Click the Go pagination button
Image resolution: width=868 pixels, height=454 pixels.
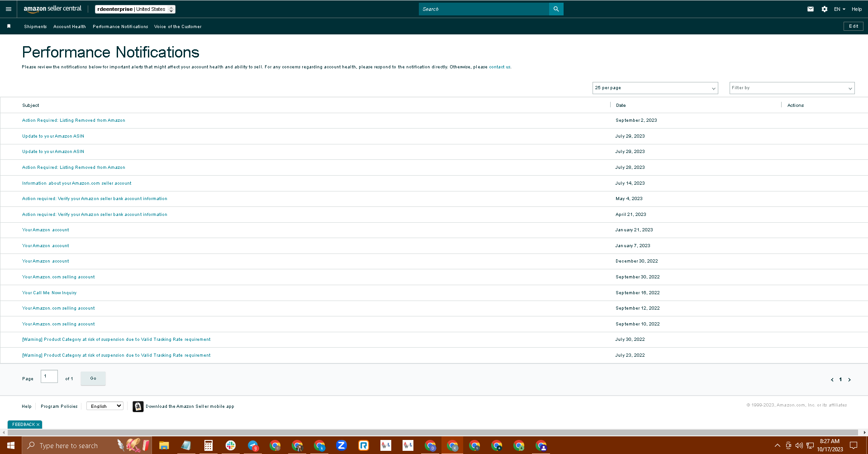(x=93, y=378)
